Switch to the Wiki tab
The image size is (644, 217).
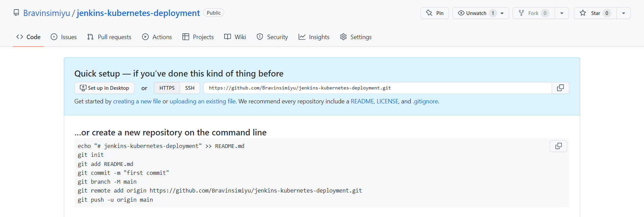click(x=235, y=37)
